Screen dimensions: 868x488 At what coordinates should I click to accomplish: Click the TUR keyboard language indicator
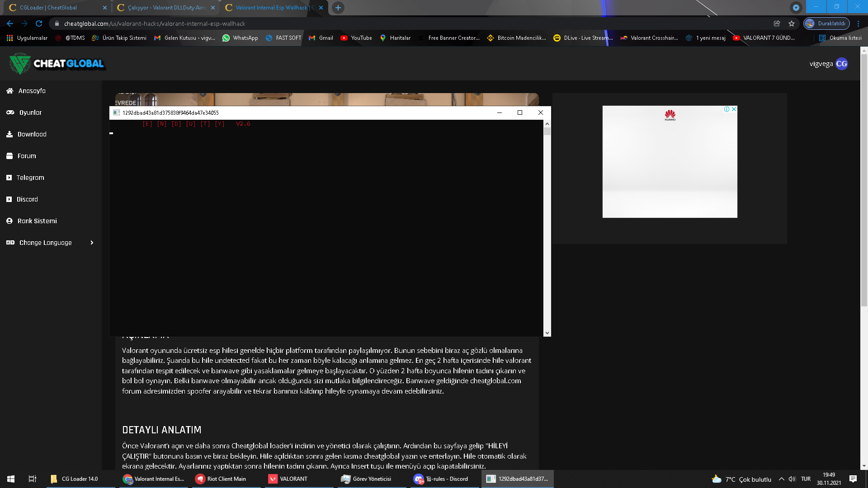[x=806, y=479]
